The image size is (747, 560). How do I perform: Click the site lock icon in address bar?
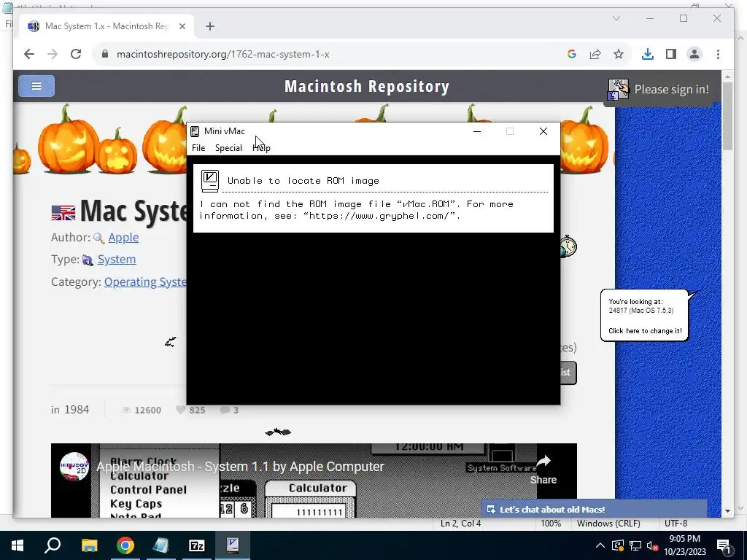pyautogui.click(x=105, y=54)
